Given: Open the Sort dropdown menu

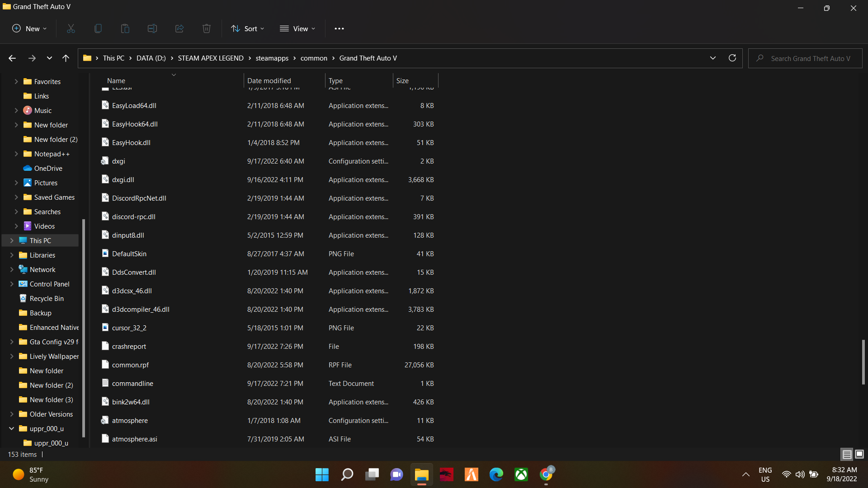Looking at the screenshot, I should (x=248, y=28).
